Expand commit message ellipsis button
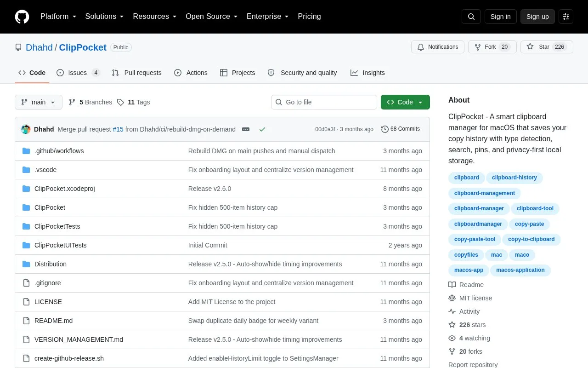Viewport: 588px width, 368px height. point(246,129)
